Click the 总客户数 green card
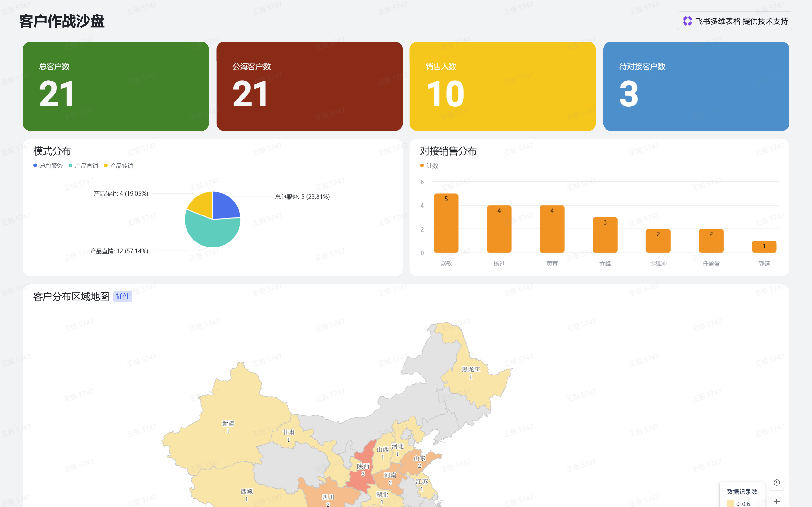This screenshot has height=507, width=812. (x=116, y=86)
